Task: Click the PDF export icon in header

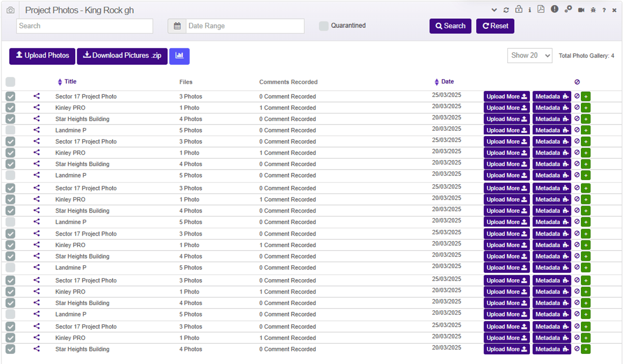Action: 541,10
